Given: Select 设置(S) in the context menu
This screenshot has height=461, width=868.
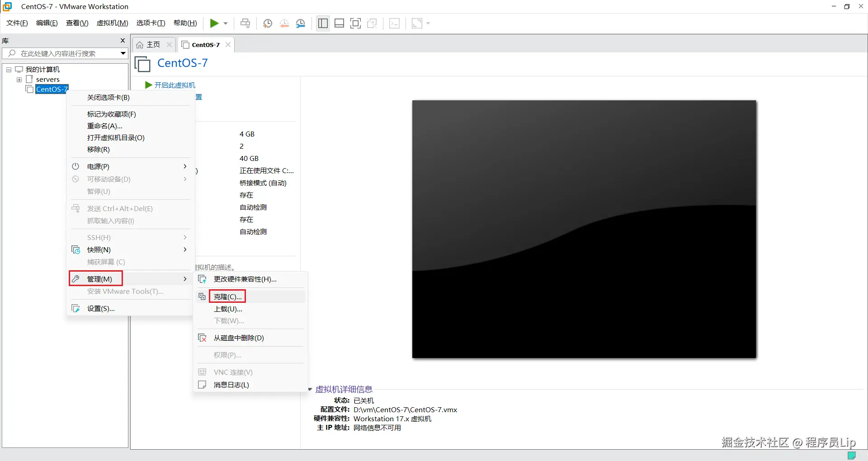Looking at the screenshot, I should [x=100, y=308].
